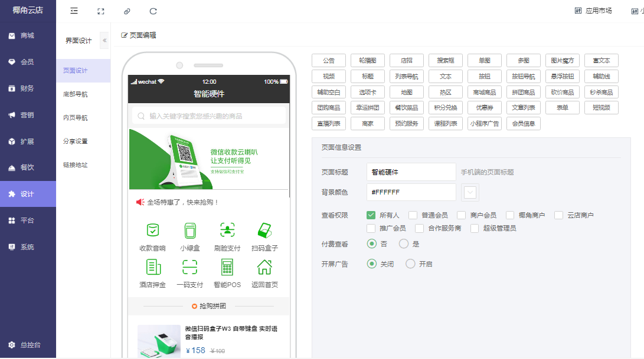The width and height of the screenshot is (644, 359).
Task: Click the menu collapse icon in top bar
Action: click(x=74, y=11)
